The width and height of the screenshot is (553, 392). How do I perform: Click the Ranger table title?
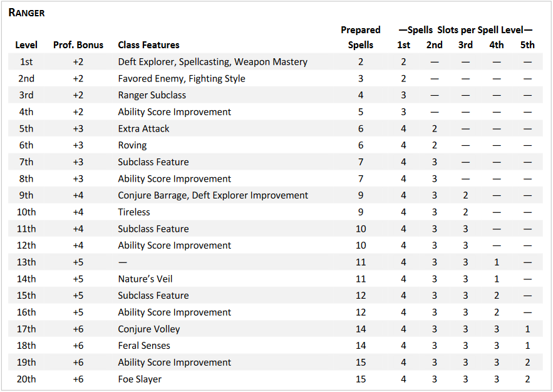pos(26,13)
